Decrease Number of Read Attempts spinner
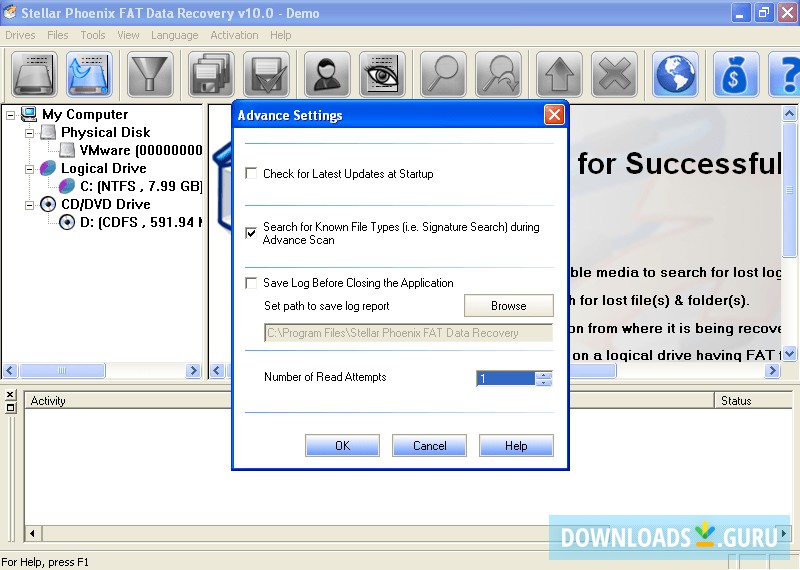This screenshot has height=570, width=800. (x=544, y=382)
